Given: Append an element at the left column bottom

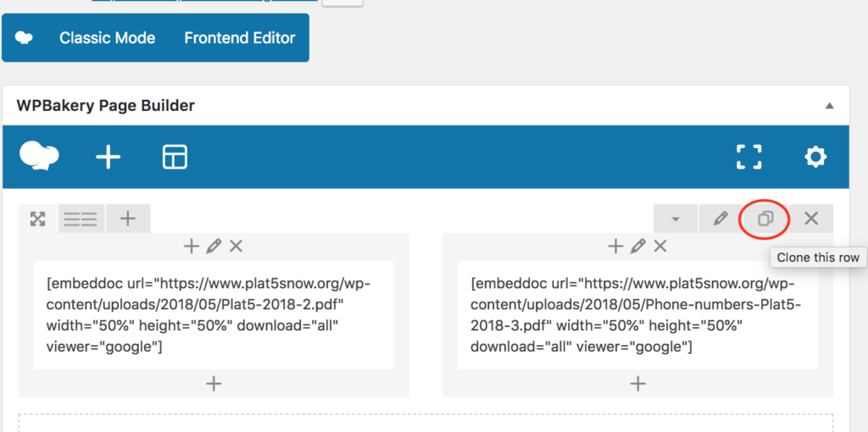Looking at the screenshot, I should tap(214, 384).
